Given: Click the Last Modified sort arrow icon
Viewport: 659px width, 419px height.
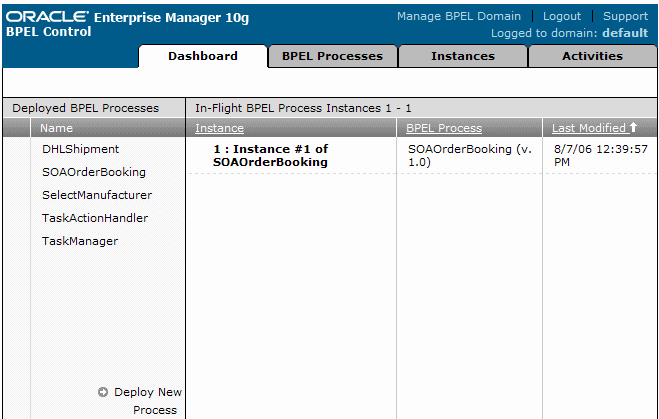Looking at the screenshot, I should (633, 127).
